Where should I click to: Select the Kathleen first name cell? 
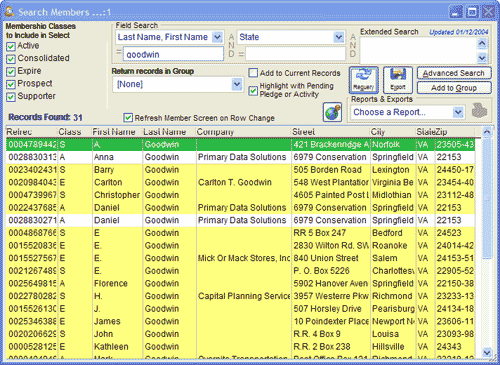click(x=117, y=347)
